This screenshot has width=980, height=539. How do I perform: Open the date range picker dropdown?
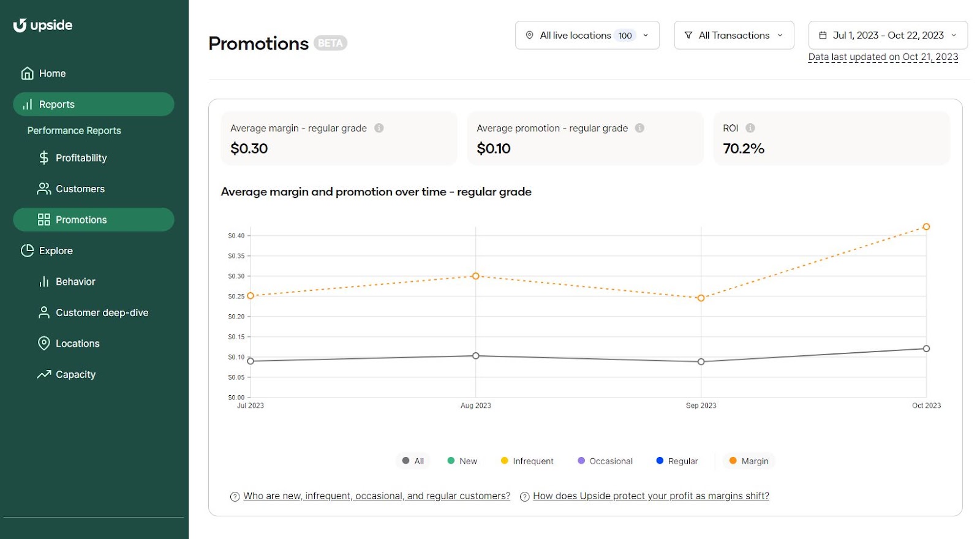(x=888, y=36)
